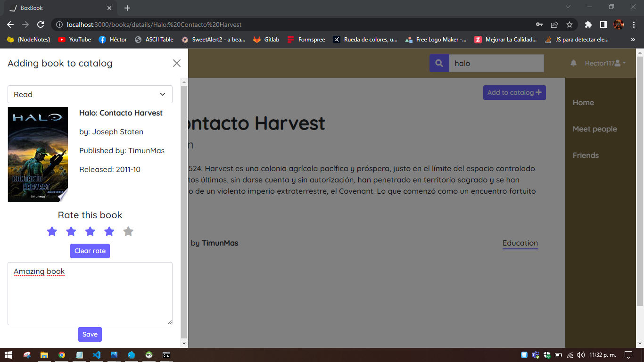Open the Windows Action Center
Viewport: 644px width, 362px height.
tap(628, 355)
